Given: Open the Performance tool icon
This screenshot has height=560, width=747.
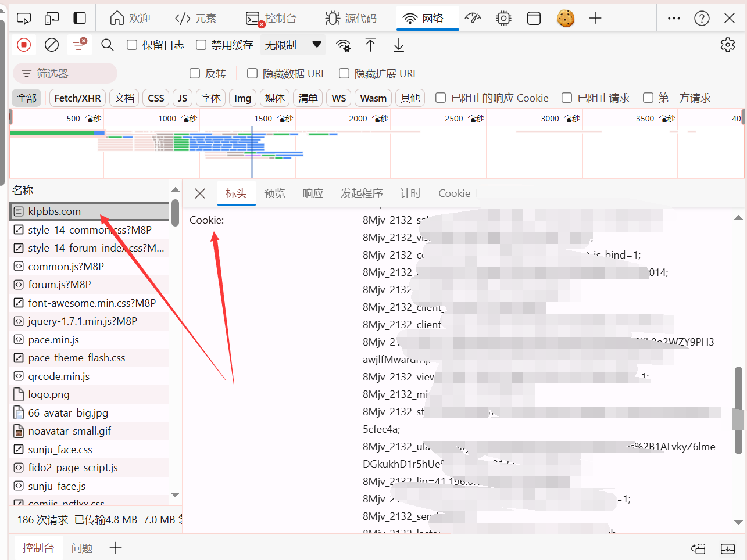Looking at the screenshot, I should (x=473, y=19).
